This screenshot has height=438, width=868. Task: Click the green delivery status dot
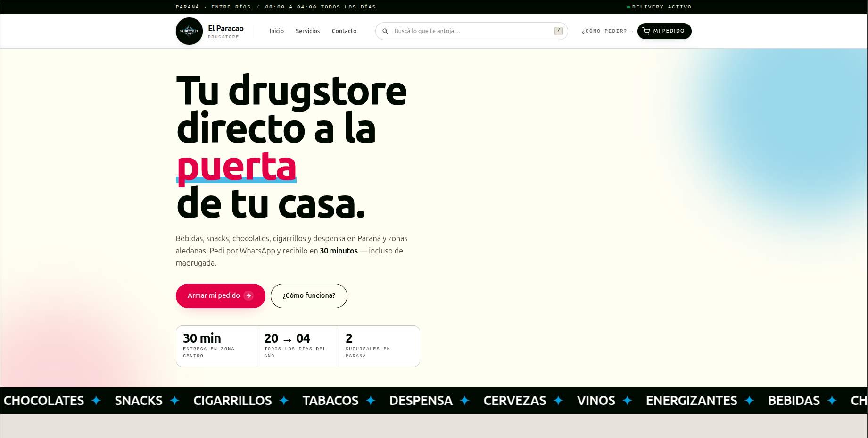[x=628, y=7]
